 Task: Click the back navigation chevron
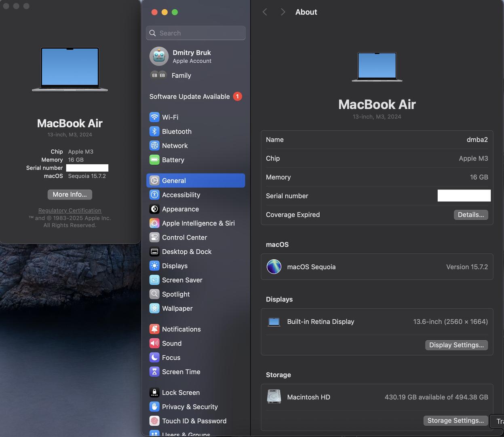265,12
